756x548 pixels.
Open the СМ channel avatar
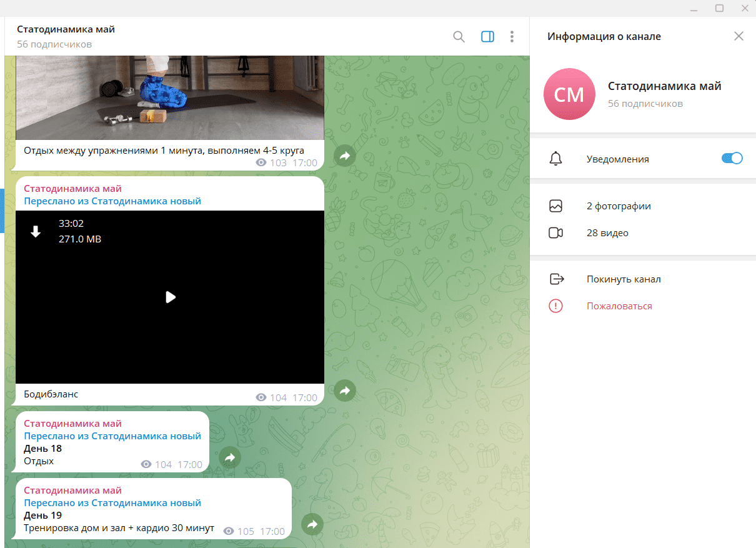[569, 94]
